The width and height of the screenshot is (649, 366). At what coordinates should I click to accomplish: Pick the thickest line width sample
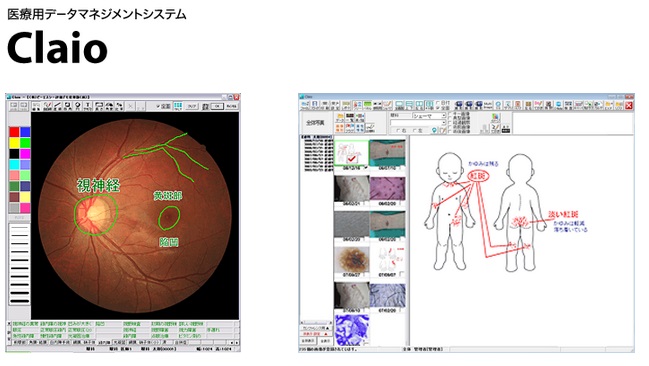pyautogui.click(x=19, y=301)
